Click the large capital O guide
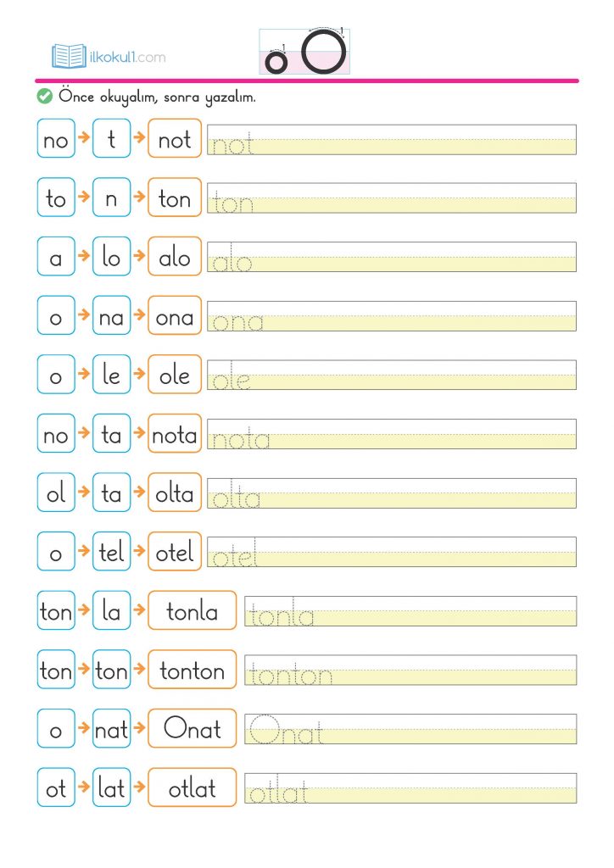 click(x=324, y=52)
